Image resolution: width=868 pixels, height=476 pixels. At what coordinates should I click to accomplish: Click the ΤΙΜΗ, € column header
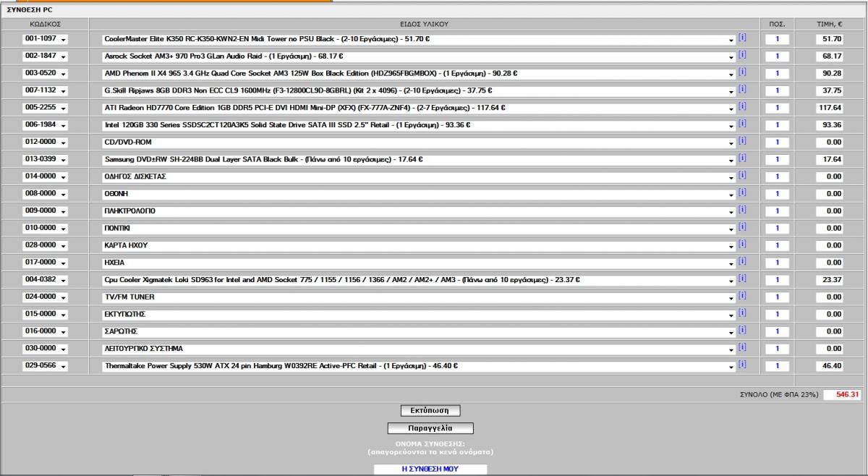coord(830,24)
